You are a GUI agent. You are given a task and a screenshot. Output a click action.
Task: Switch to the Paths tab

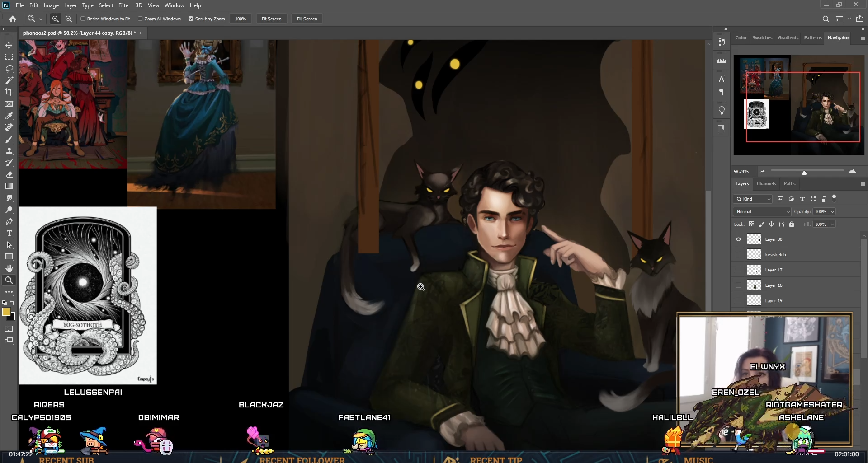789,184
